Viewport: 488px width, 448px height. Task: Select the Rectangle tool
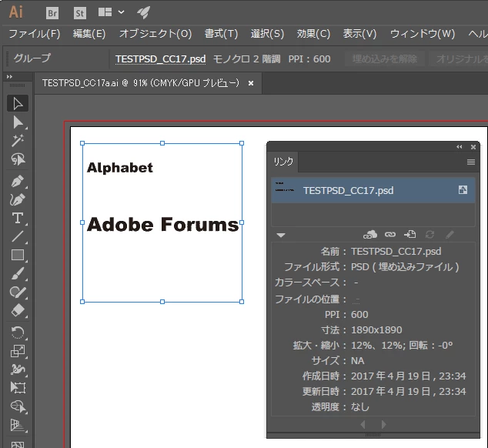pyautogui.click(x=18, y=255)
